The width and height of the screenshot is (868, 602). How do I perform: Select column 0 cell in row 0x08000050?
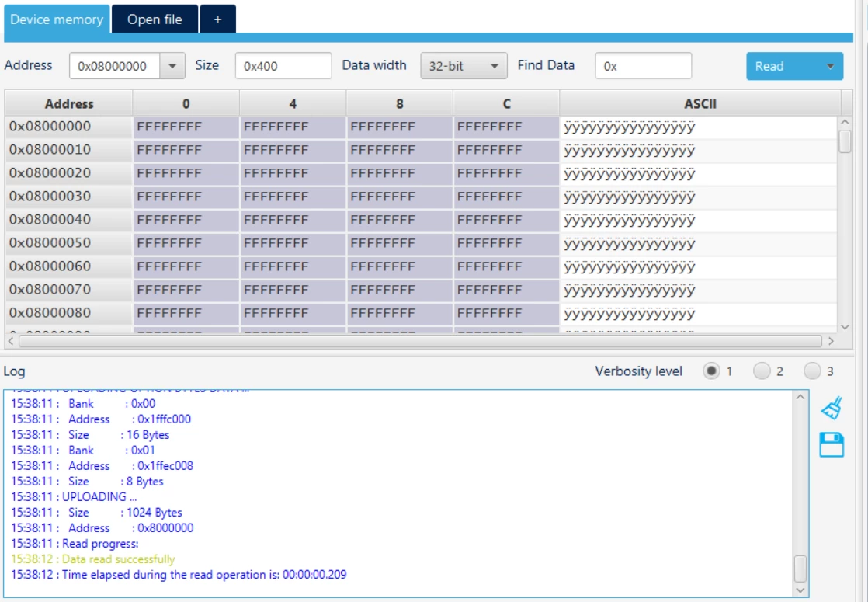186,243
